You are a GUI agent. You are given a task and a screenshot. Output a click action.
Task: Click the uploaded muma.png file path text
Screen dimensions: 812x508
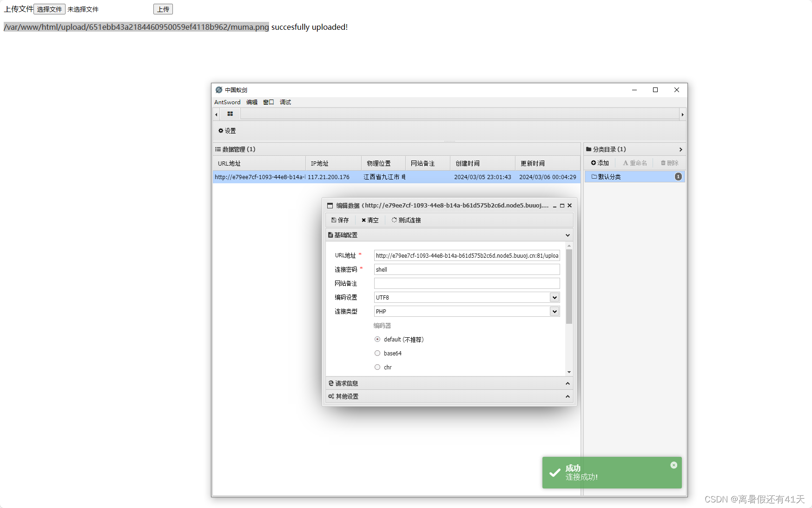click(136, 27)
